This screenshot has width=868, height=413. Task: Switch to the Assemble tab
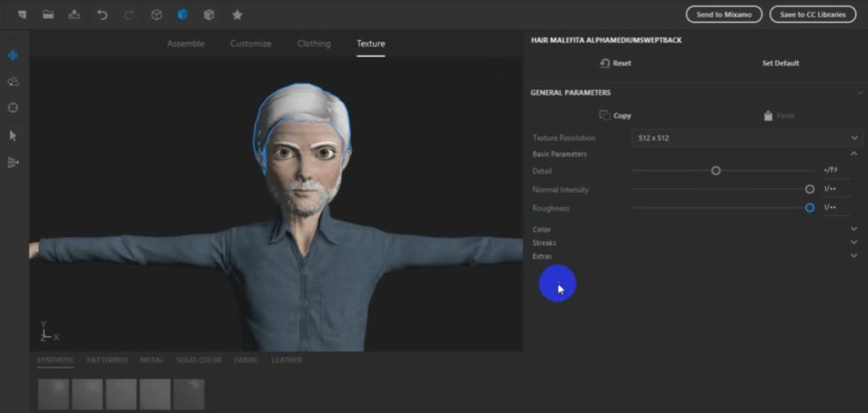(x=186, y=43)
